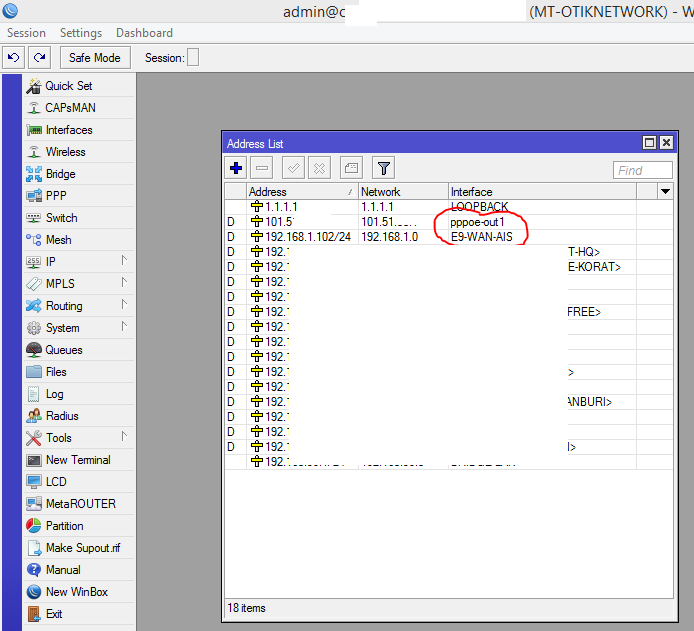Expand the MPLS submenu arrow
694x631 pixels.
124,282
